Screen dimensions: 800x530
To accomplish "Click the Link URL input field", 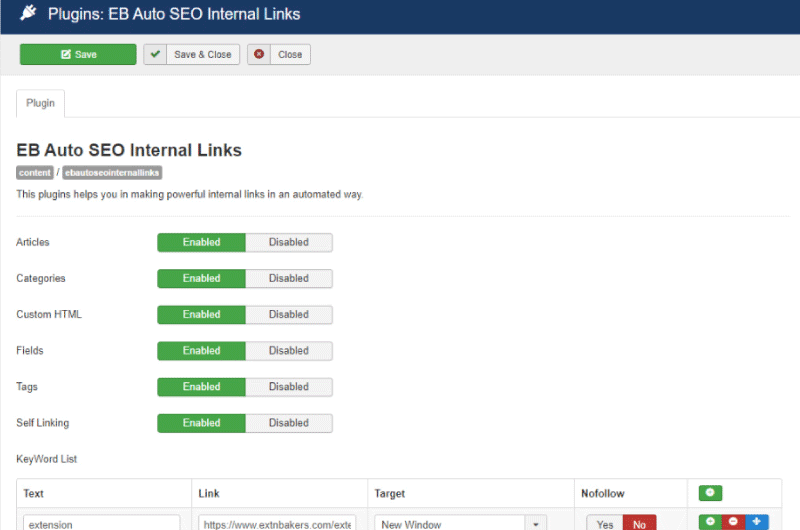I will (277, 523).
